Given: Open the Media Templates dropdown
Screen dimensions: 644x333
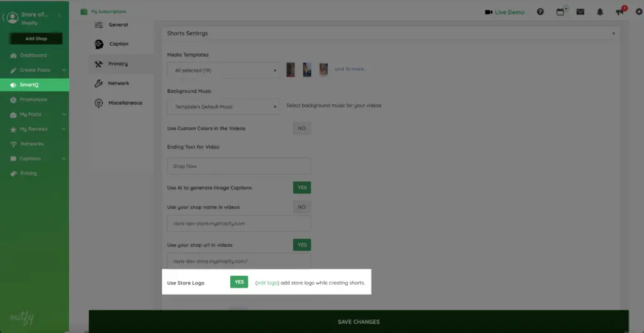Looking at the screenshot, I should click(x=223, y=71).
